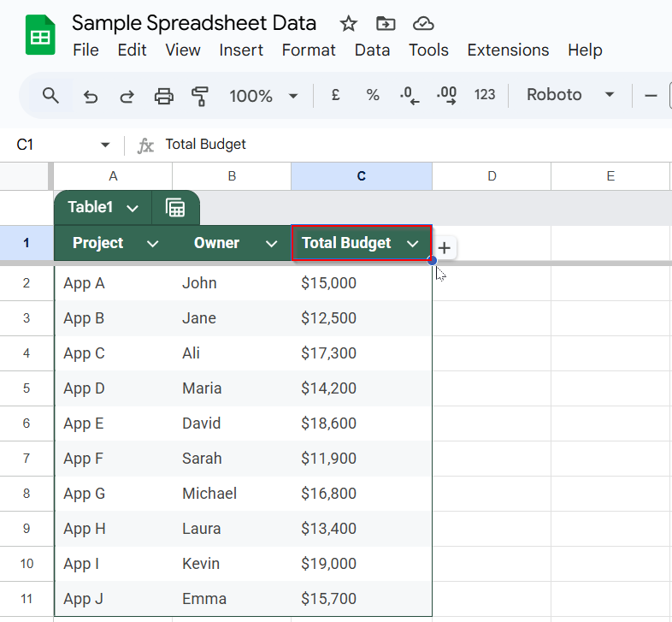Click the move-to-folder icon
672x622 pixels.
[386, 24]
